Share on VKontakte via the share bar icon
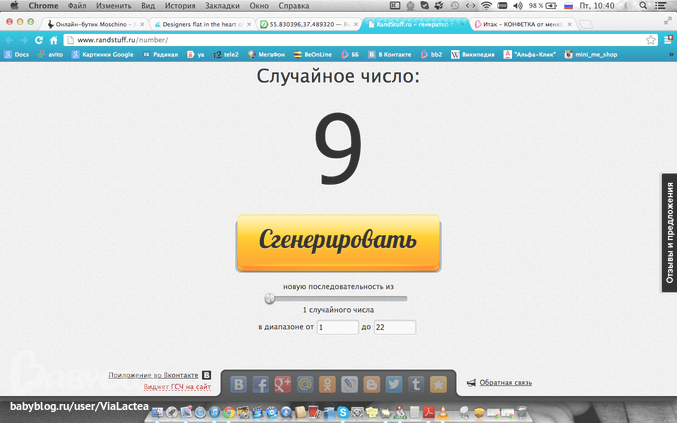Viewport: 677px width, 423px height. [x=239, y=383]
